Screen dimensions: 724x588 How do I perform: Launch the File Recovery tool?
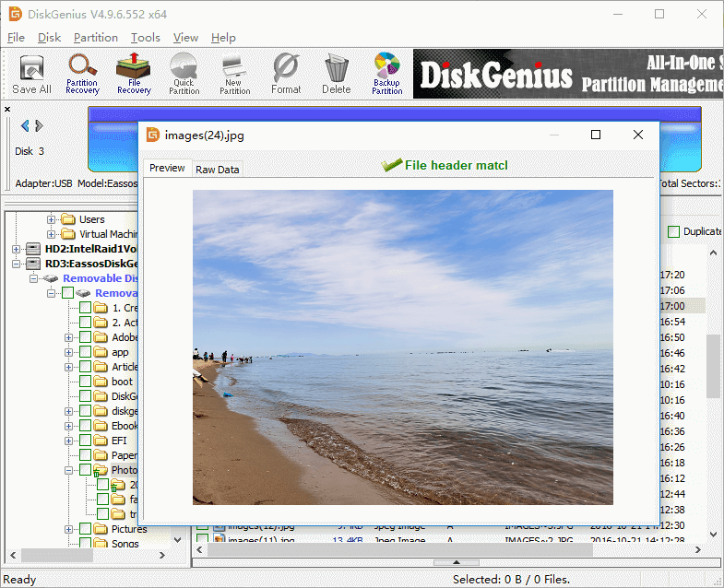tap(134, 74)
